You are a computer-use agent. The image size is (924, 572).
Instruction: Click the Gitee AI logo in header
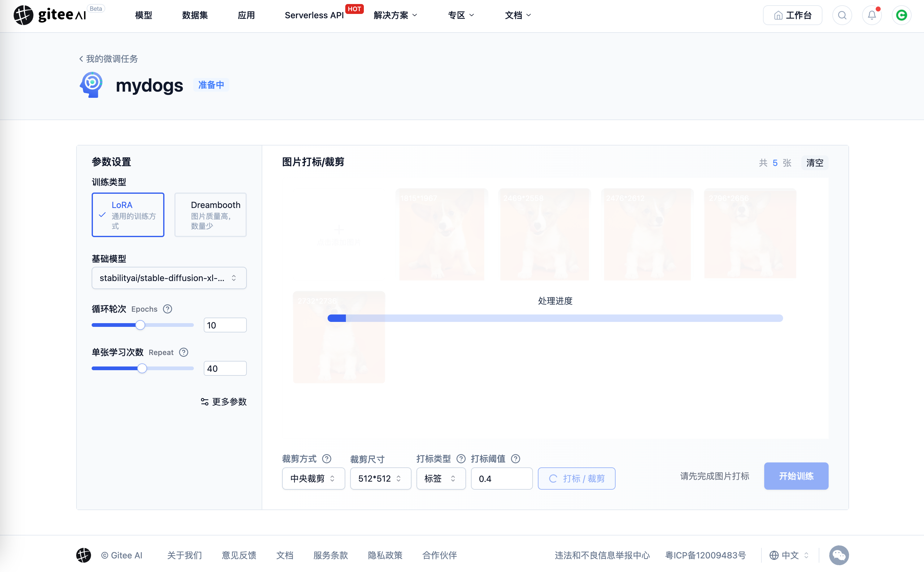[x=50, y=15]
